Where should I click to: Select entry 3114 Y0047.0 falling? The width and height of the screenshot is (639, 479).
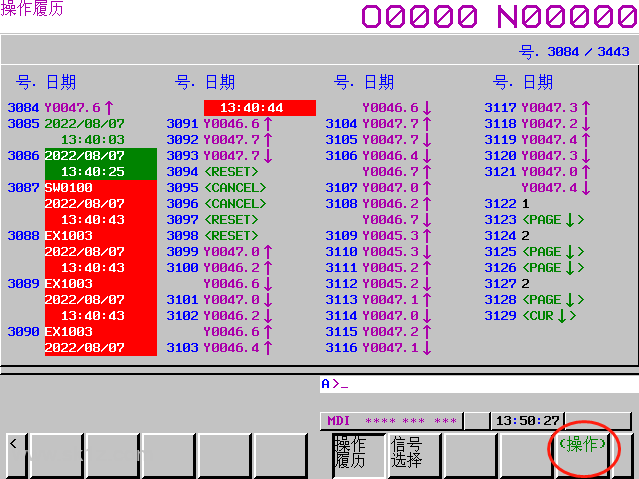[x=378, y=316]
